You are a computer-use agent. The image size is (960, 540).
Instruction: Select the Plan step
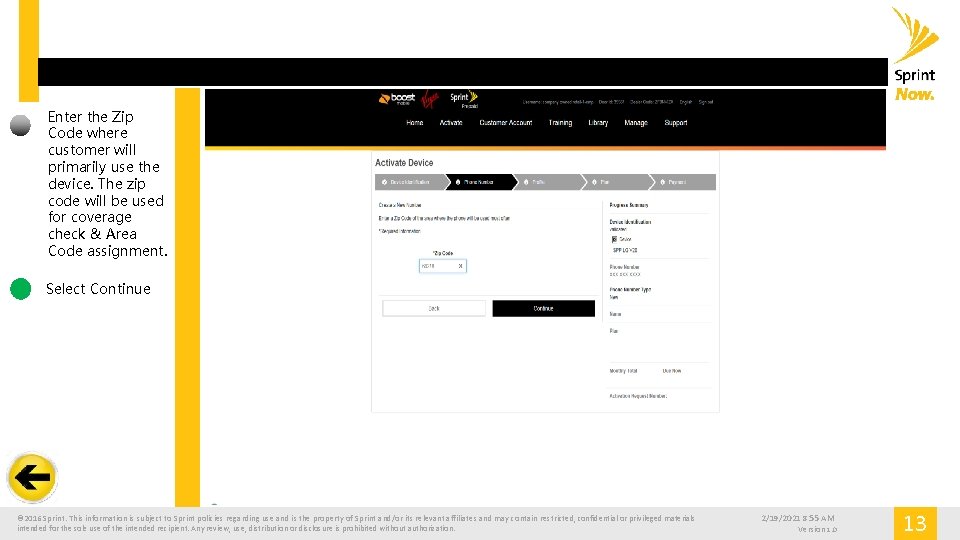pos(617,182)
